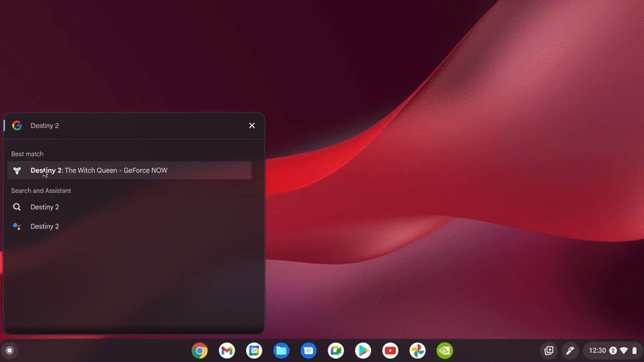Launch Gmail from the shelf
Screen dimensions: 644x362
pos(227,350)
